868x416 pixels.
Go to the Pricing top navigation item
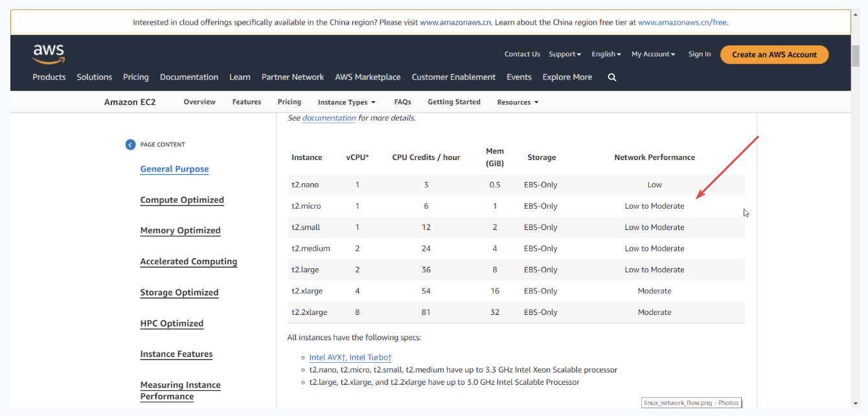coord(136,77)
